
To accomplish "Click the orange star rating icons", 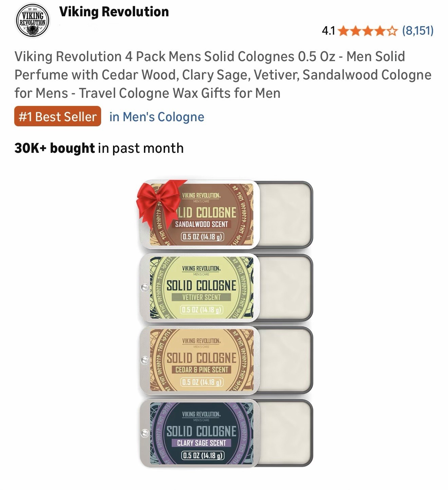I will tap(368, 31).
